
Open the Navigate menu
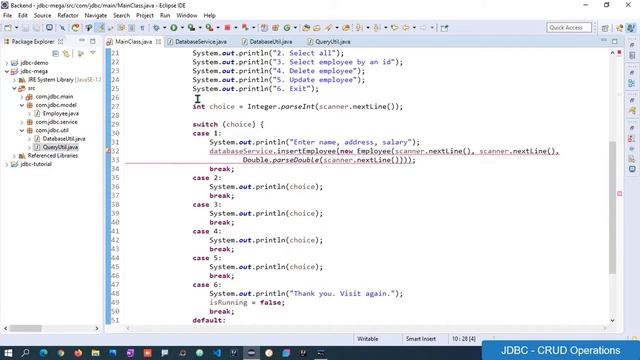pos(96,16)
